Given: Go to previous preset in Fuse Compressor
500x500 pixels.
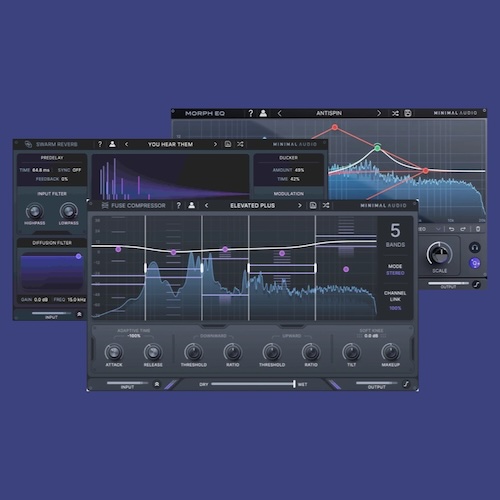Looking at the screenshot, I should [206, 205].
